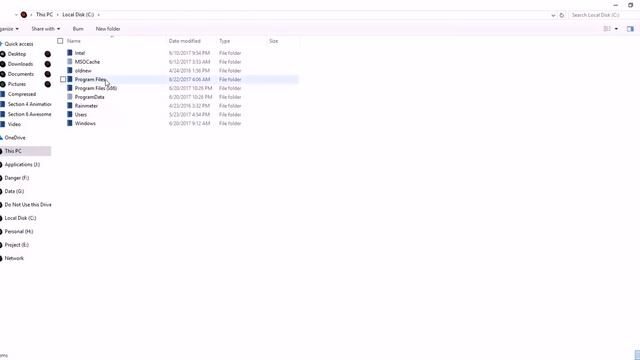Click the Program Files folder icon
640x360 pixels.
[70, 79]
